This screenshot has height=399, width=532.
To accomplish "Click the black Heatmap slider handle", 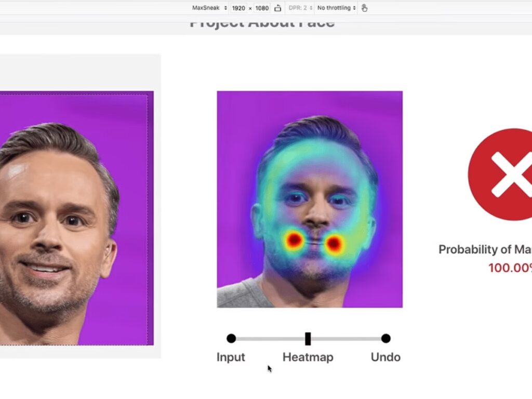I will tap(308, 339).
